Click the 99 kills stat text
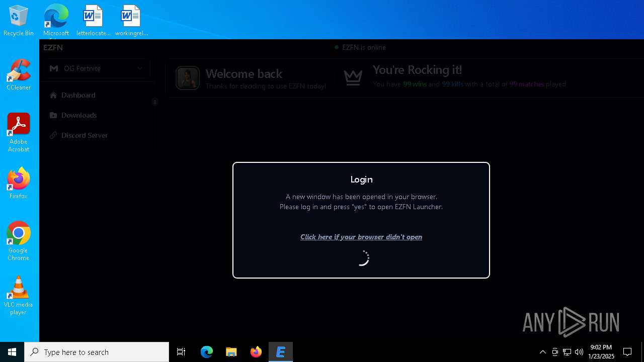Image resolution: width=644 pixels, height=362 pixels. pos(452,84)
